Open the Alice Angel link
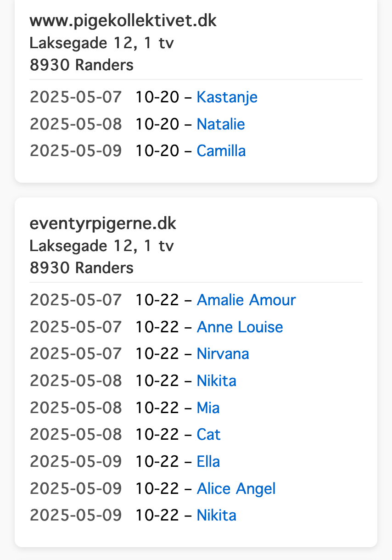The width and height of the screenshot is (392, 560). 236,488
